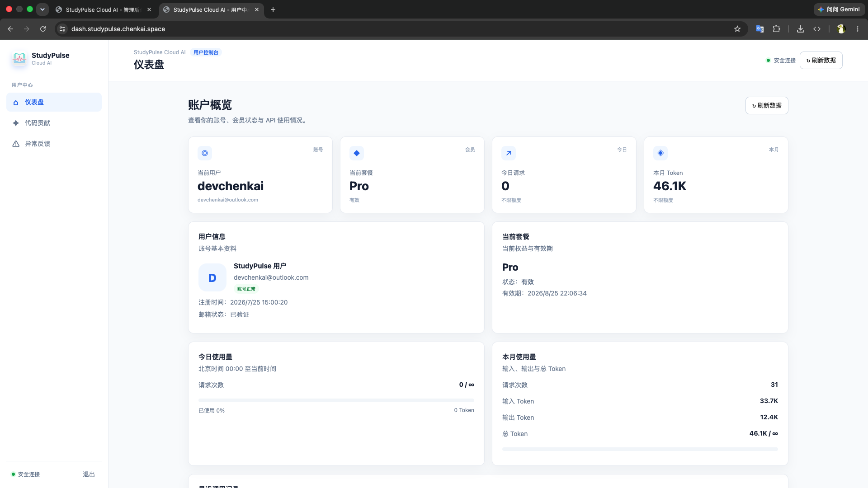Expand the tab search dropdown arrow

point(42,9)
